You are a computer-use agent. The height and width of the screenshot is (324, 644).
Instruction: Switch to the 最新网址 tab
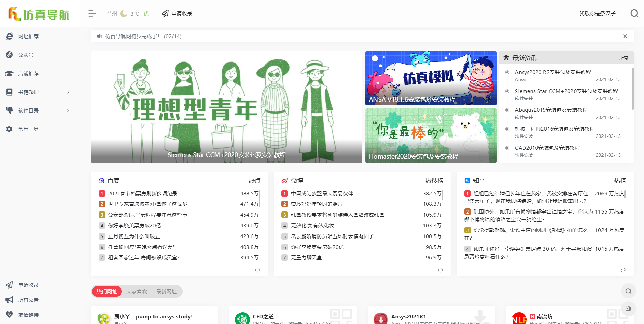click(x=166, y=291)
